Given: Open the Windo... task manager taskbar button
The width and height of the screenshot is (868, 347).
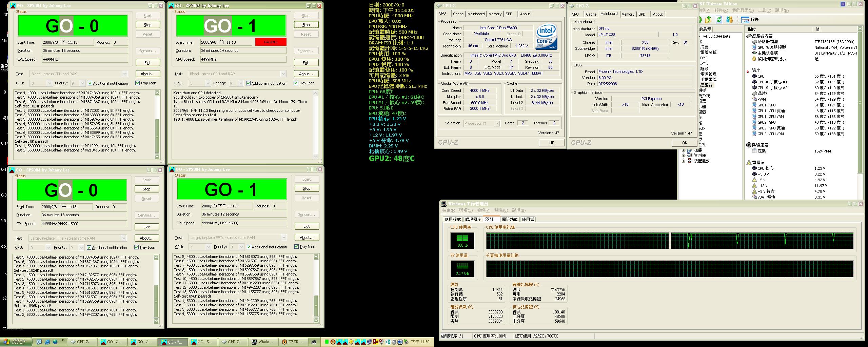Looking at the screenshot, I should click(x=264, y=342).
